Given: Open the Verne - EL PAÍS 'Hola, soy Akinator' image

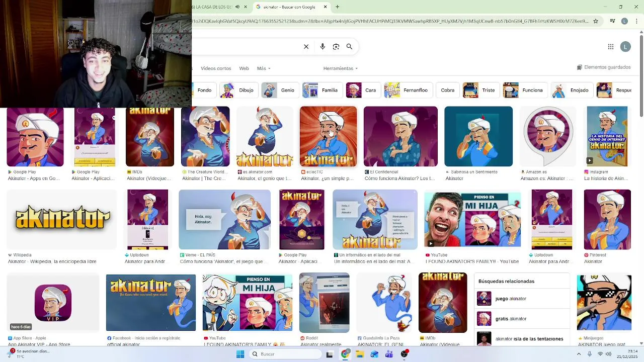Looking at the screenshot, I should tap(224, 219).
